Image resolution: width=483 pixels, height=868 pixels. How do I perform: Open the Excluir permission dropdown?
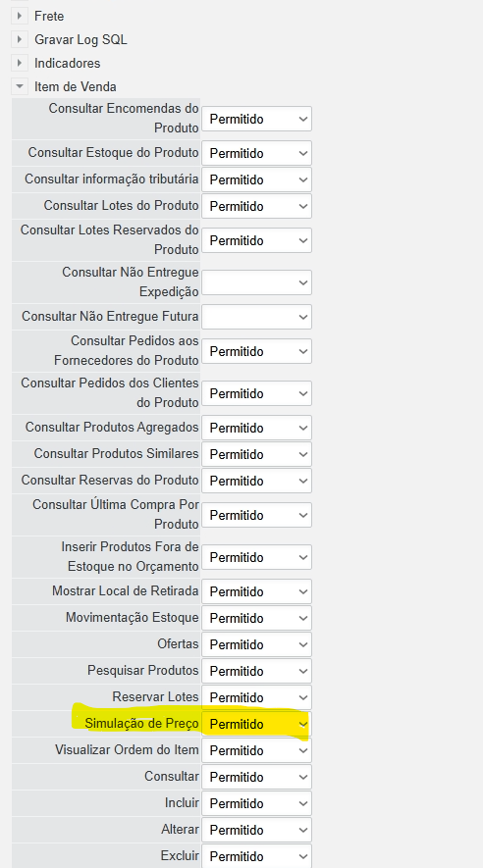pos(256,856)
